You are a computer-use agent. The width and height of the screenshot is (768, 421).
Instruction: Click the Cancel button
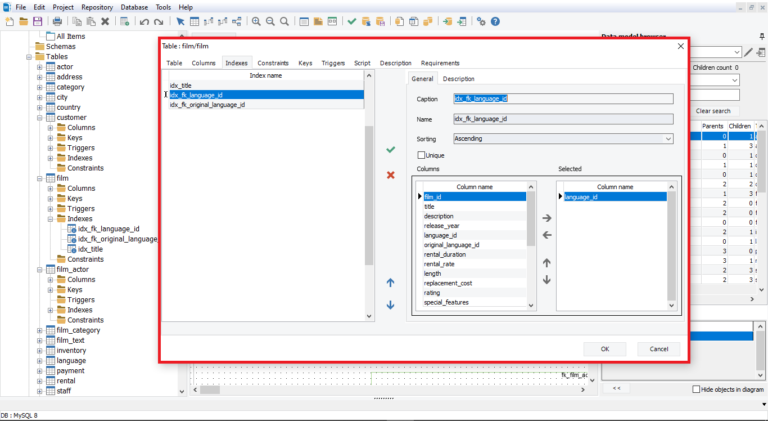coord(658,349)
